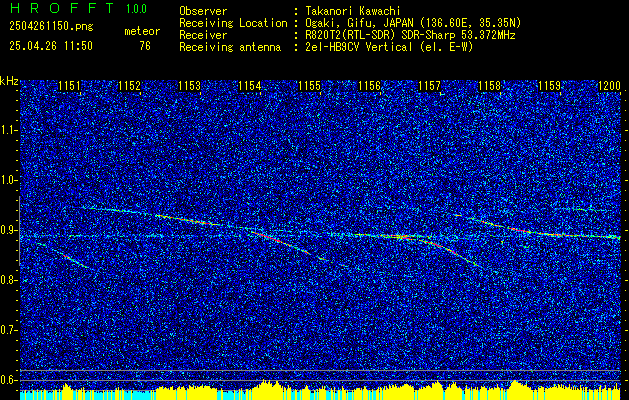Click the 1.1 kHz axis label

[8, 130]
